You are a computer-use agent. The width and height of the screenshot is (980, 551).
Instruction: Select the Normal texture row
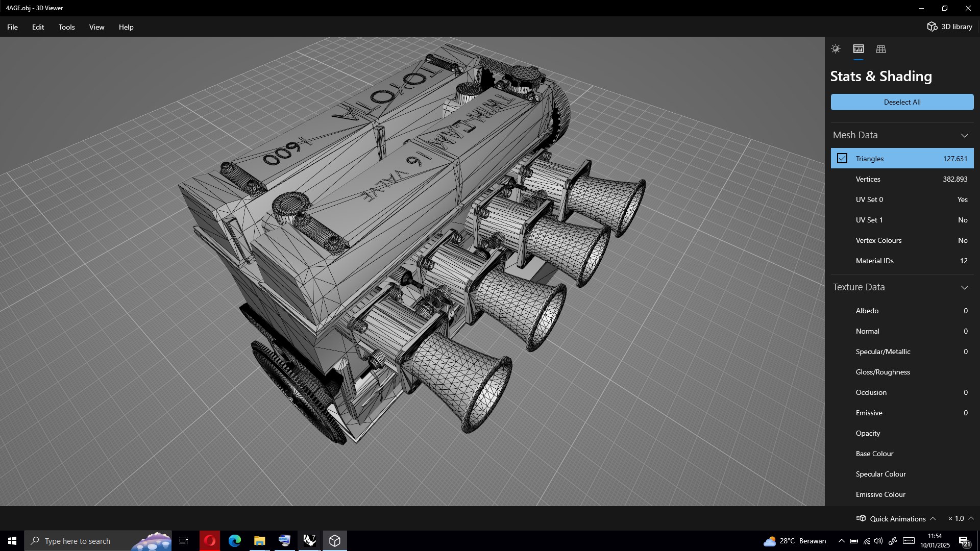(902, 331)
